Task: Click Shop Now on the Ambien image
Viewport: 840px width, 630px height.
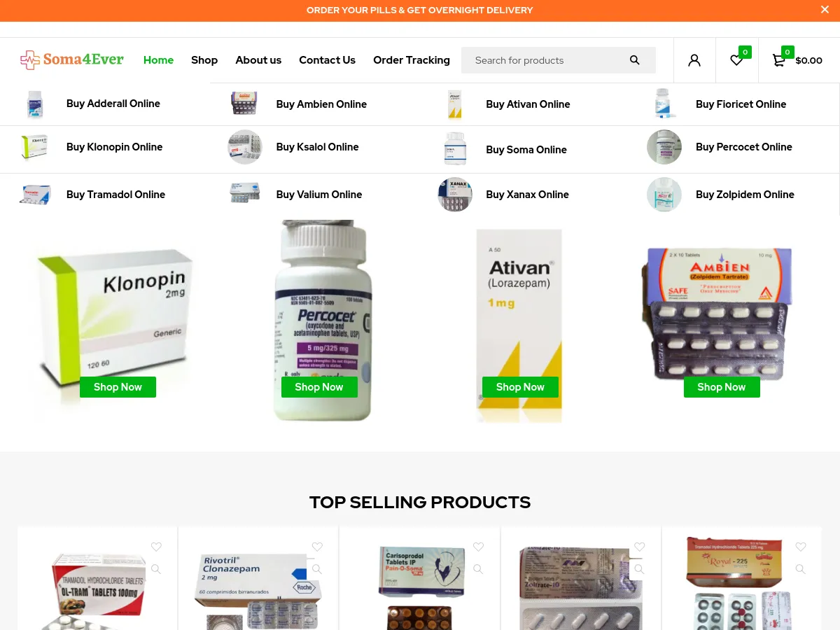Action: point(722,387)
